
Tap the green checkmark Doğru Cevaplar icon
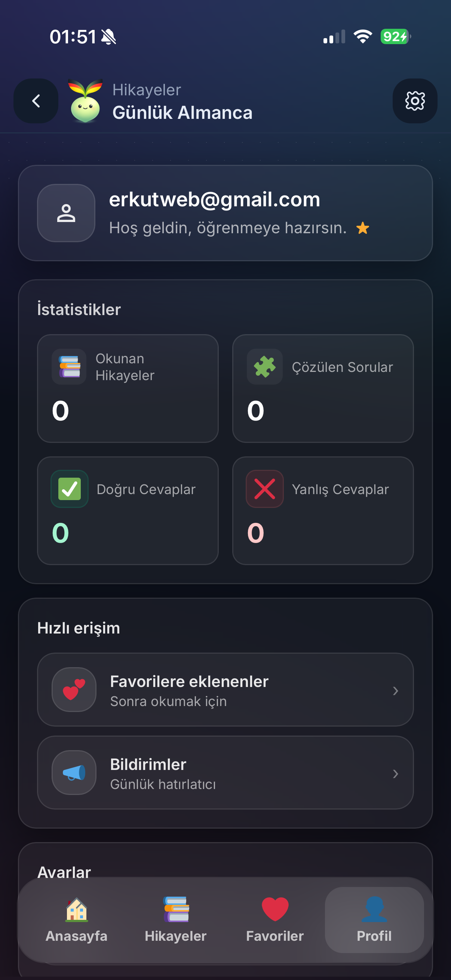69,489
